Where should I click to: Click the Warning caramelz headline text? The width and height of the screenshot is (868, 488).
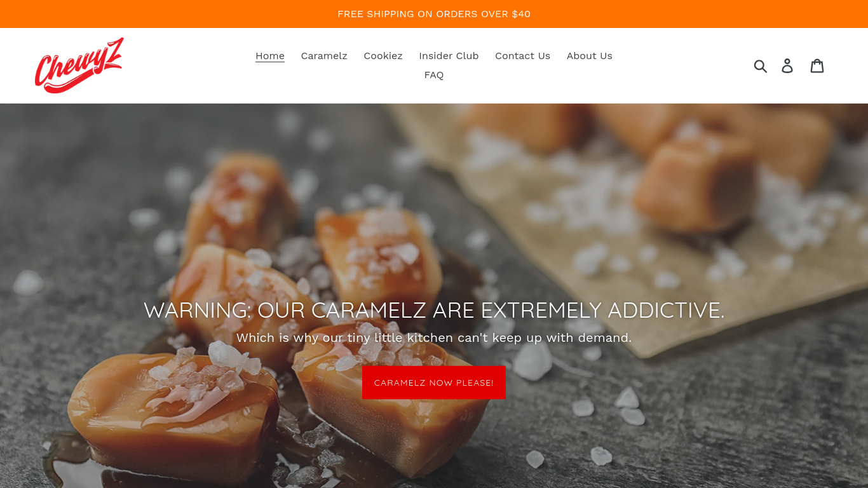pos(434,310)
